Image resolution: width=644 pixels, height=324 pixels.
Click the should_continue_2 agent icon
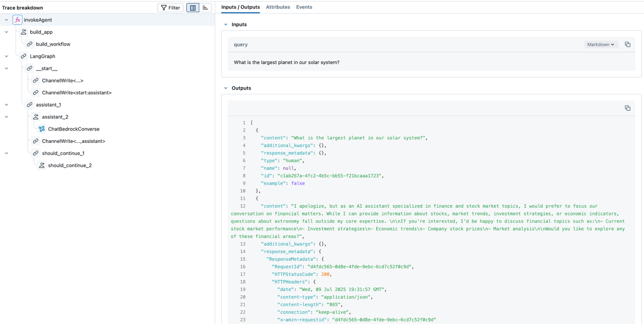click(42, 165)
